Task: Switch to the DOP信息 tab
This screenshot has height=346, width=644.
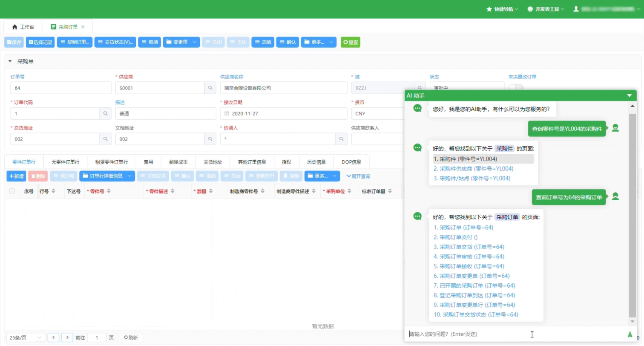Action: pos(351,162)
